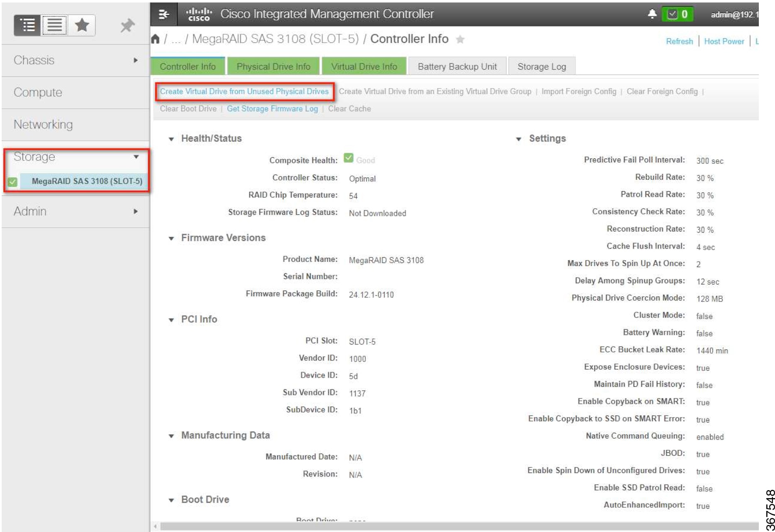Screen dimensions: 775x532
Task: Click the Sub Vendor ID value 1137
Action: (x=357, y=393)
